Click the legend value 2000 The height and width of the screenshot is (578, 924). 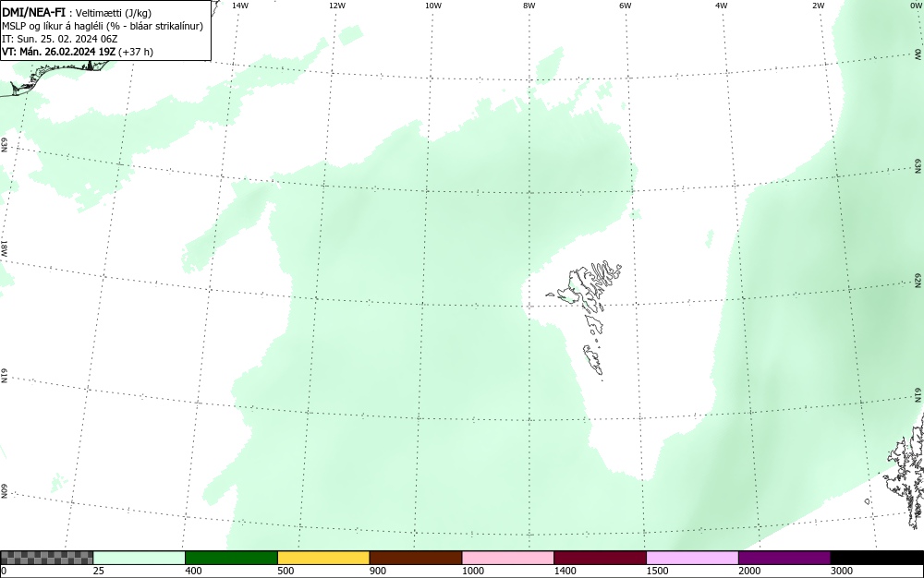[x=749, y=571]
